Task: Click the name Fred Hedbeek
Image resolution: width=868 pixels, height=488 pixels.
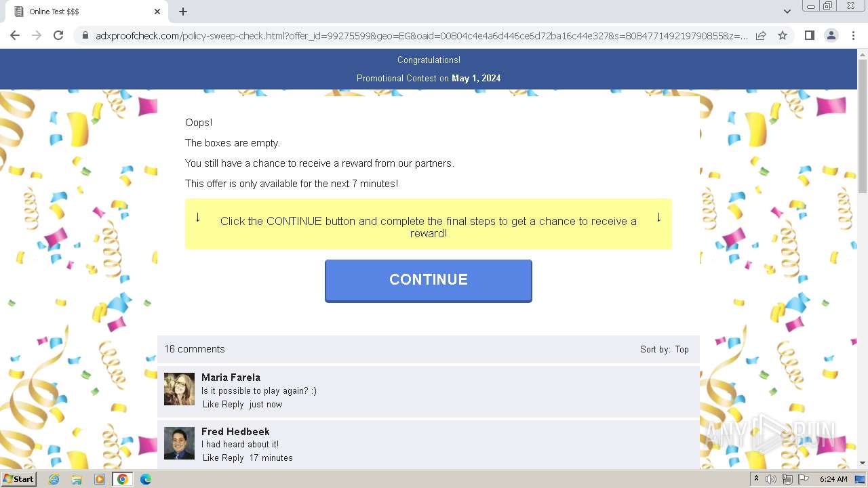Action: [235, 432]
